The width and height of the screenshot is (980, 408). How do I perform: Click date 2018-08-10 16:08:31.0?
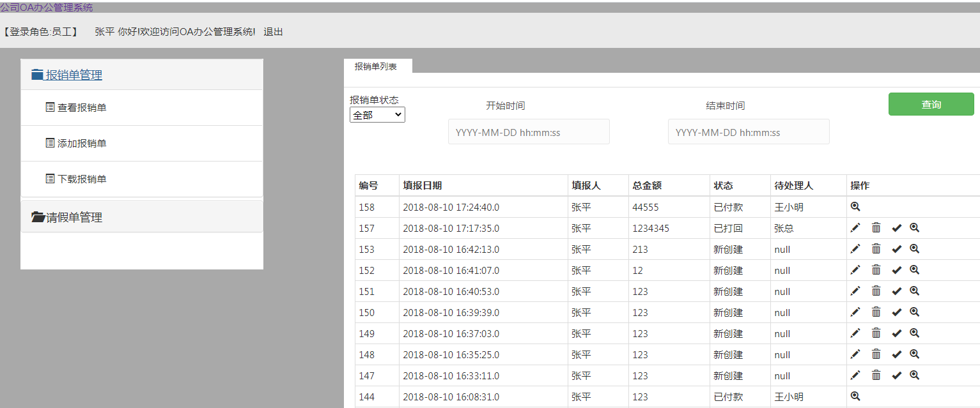tap(451, 397)
